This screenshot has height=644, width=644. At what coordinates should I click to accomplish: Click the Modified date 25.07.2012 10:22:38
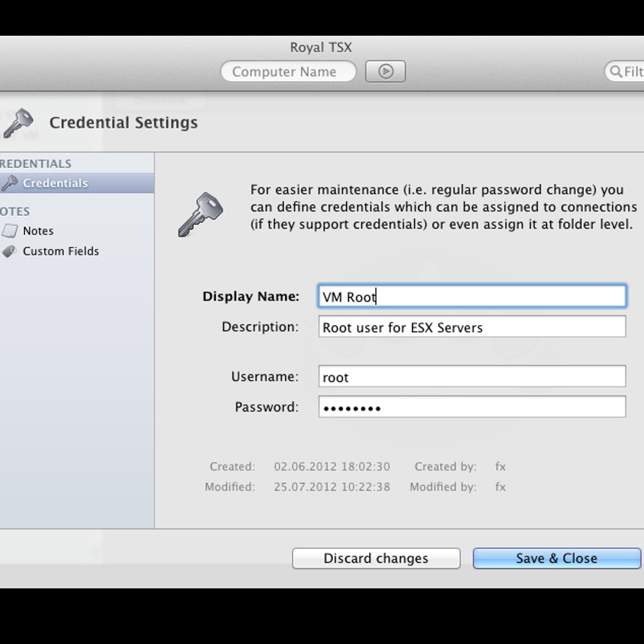332,487
